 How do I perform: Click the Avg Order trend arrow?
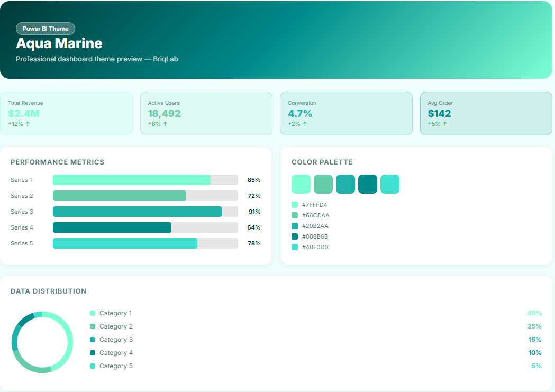coord(445,124)
